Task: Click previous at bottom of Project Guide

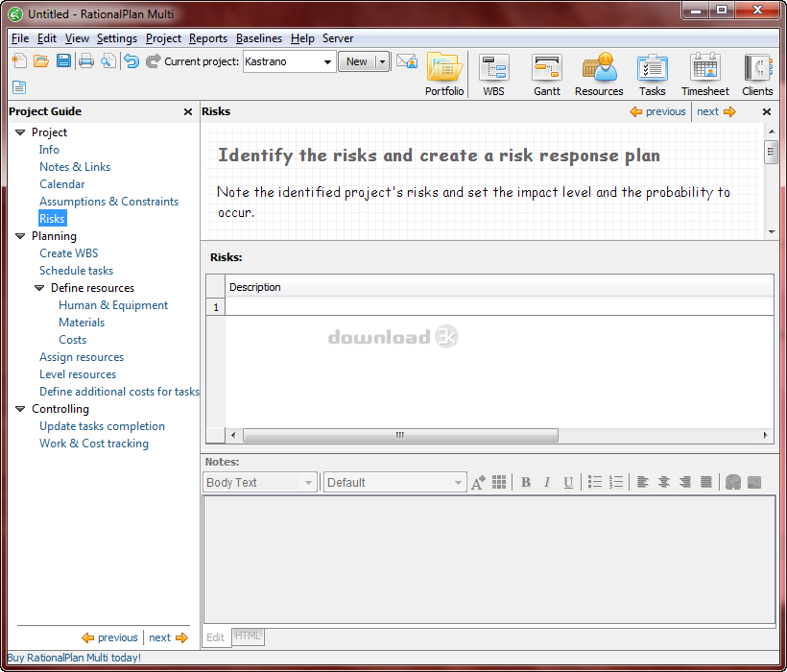Action: coord(110,637)
